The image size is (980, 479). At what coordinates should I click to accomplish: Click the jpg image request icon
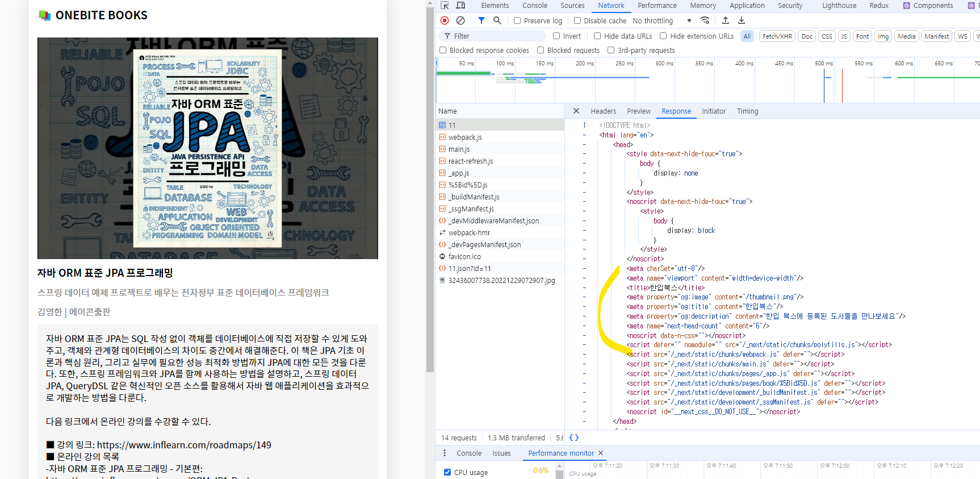pos(442,280)
